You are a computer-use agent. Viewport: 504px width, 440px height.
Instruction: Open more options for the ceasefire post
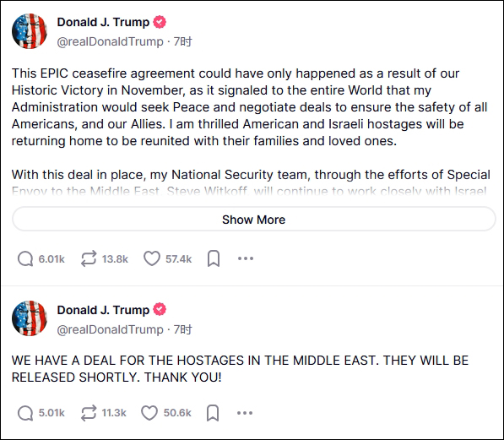[246, 258]
